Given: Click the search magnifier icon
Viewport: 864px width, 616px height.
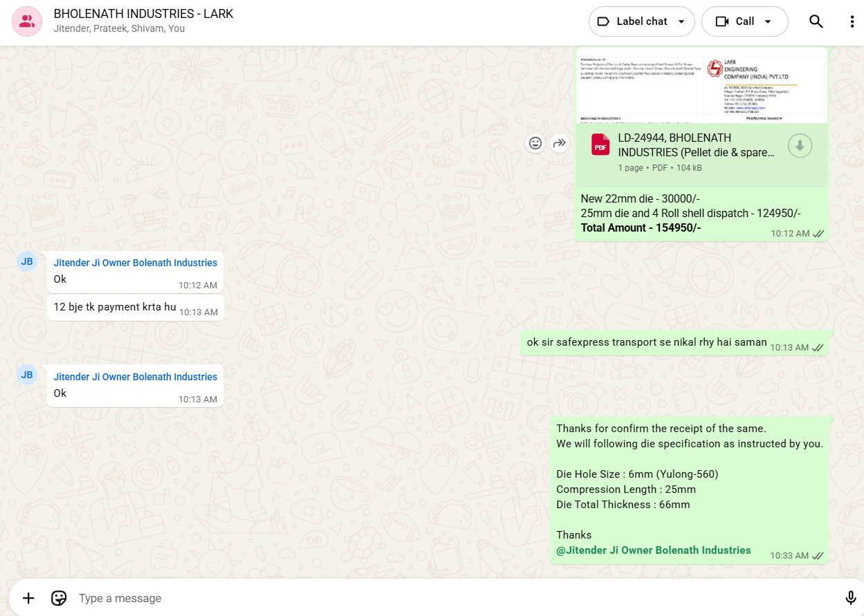Looking at the screenshot, I should 816,21.
